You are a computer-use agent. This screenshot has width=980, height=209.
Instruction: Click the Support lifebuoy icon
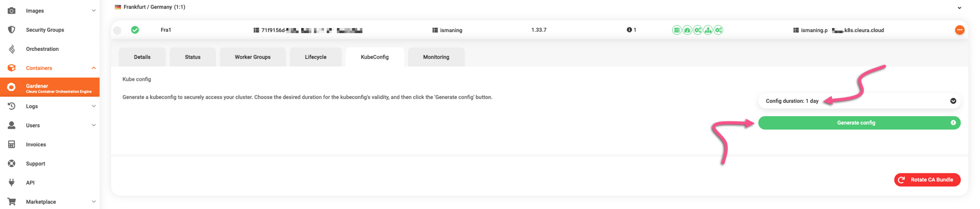(11, 164)
